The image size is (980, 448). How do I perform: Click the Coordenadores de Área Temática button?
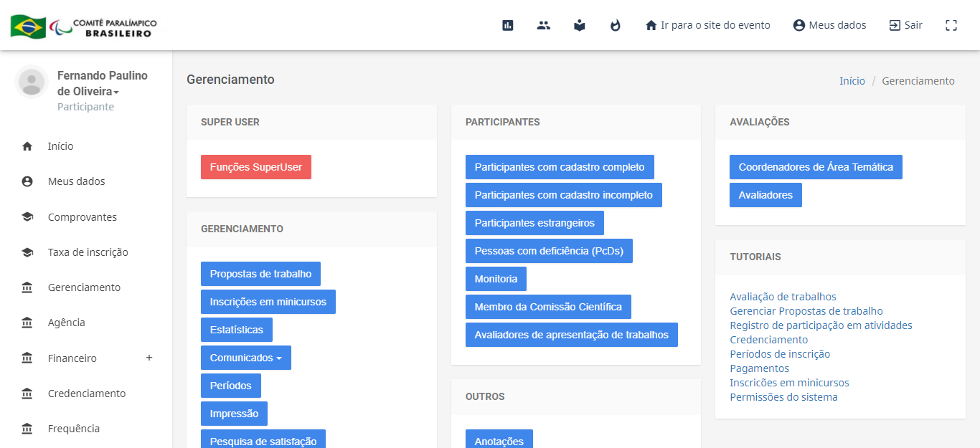(x=815, y=167)
